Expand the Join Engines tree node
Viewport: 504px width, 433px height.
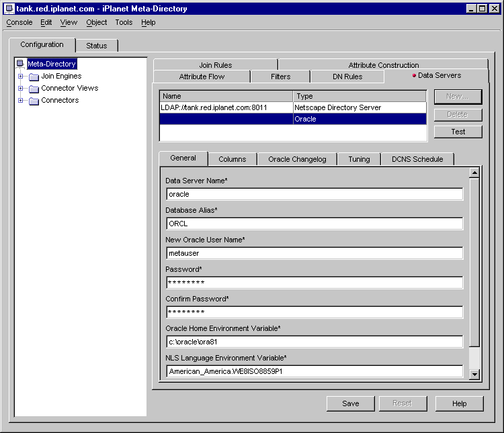click(20, 76)
